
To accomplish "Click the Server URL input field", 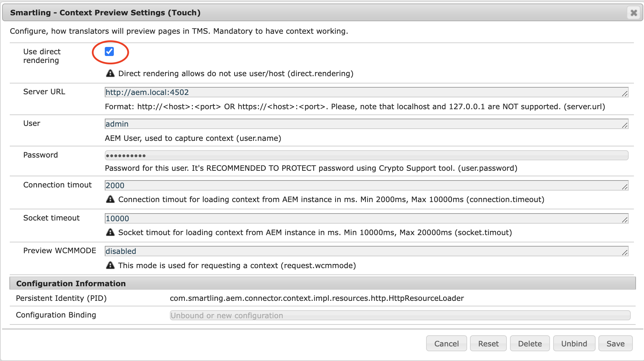I will click(367, 92).
